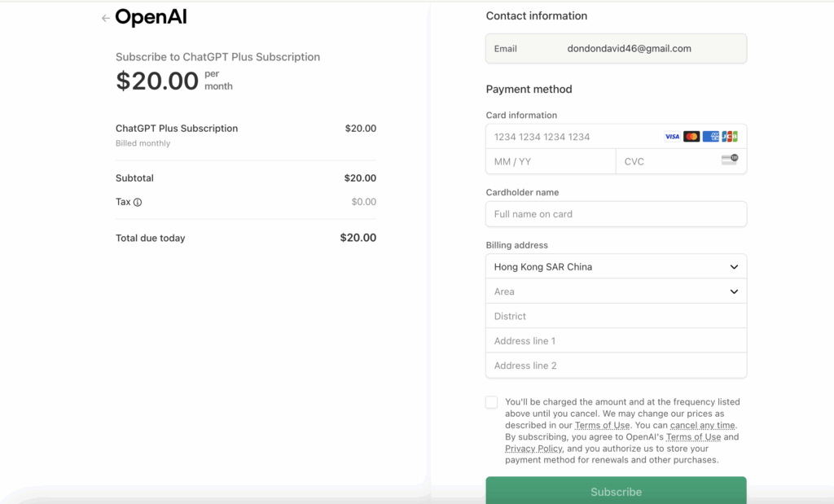Click the Mastercard icon

pos(691,137)
